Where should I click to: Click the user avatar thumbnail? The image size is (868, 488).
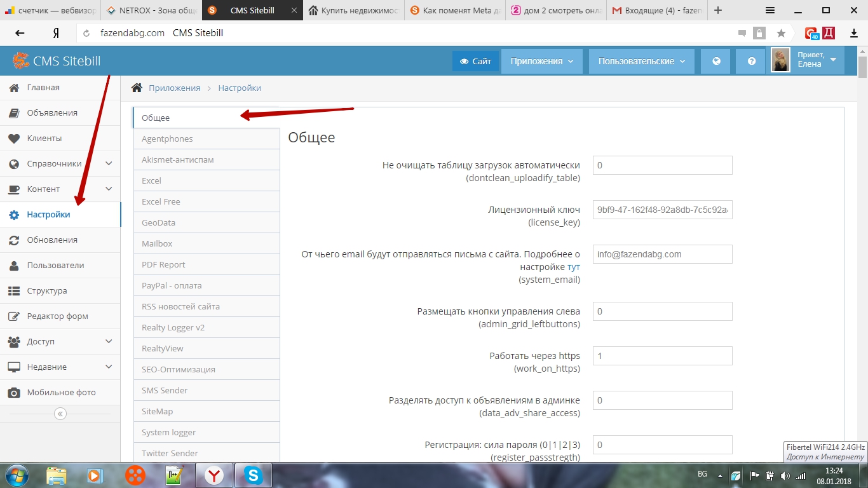pyautogui.click(x=780, y=60)
